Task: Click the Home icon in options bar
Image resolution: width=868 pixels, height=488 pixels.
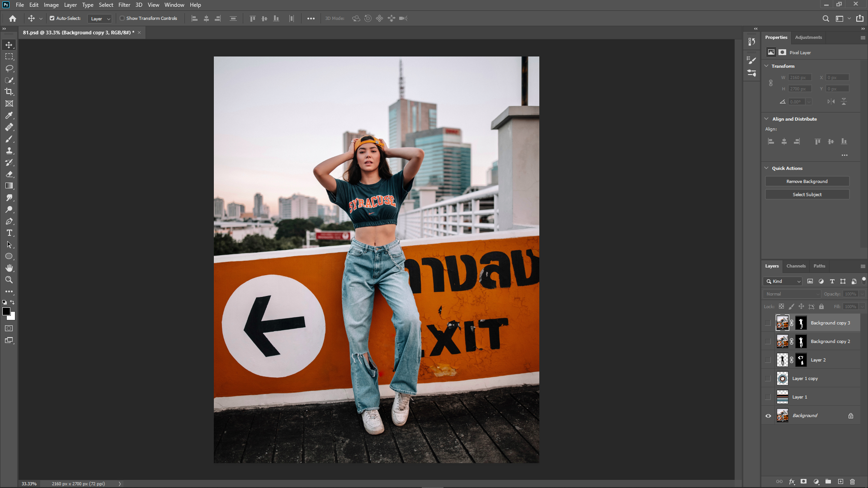Action: click(x=13, y=19)
